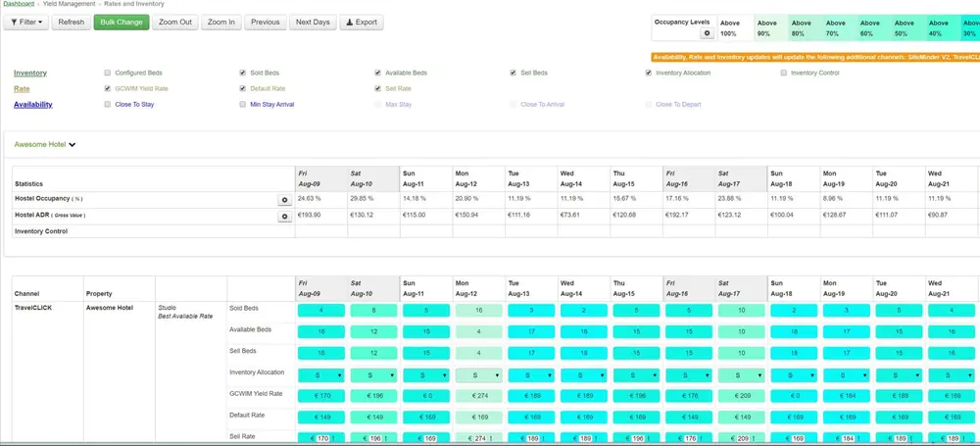
Task: Enable the Configured Beds checkbox
Action: click(x=108, y=74)
